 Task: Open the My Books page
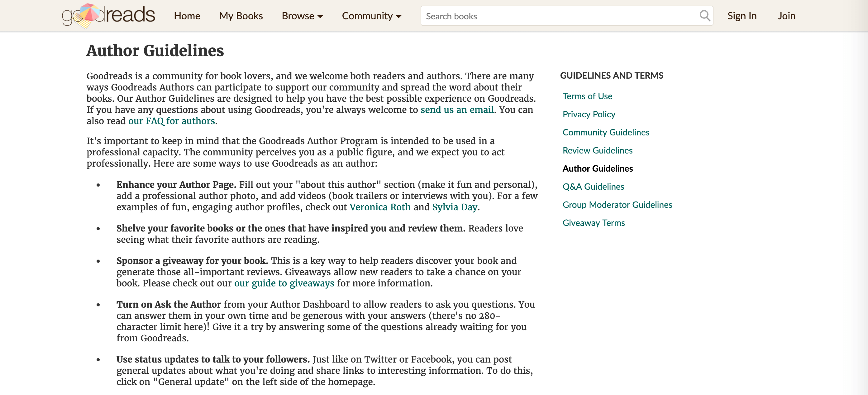pos(241,16)
